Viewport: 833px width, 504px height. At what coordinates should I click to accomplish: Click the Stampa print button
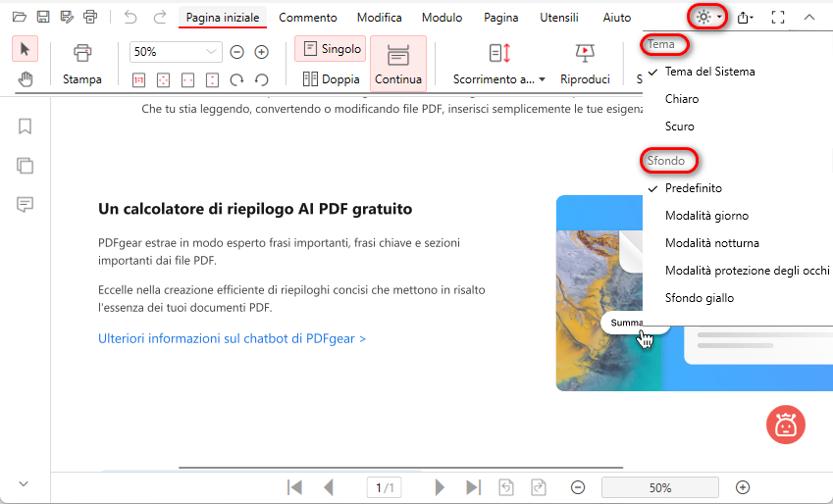81,64
